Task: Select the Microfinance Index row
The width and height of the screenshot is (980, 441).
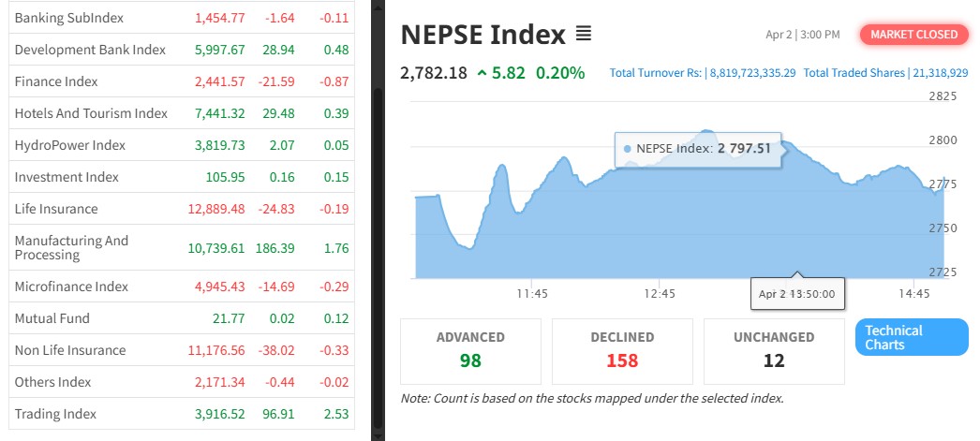Action: (71, 287)
